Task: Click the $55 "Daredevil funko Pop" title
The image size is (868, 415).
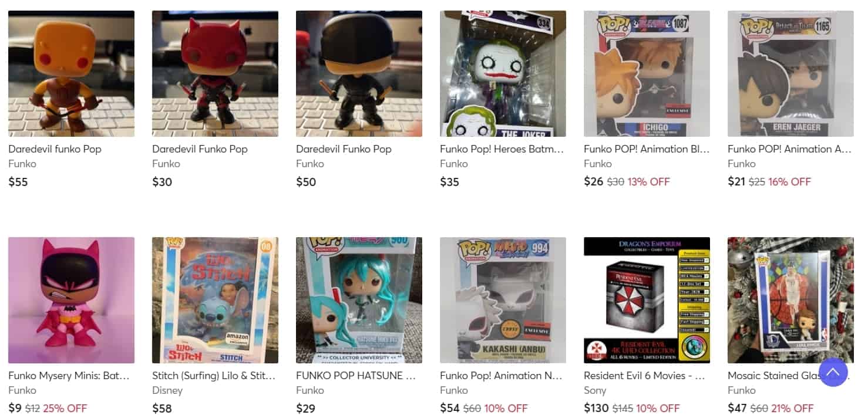Action: pos(55,149)
